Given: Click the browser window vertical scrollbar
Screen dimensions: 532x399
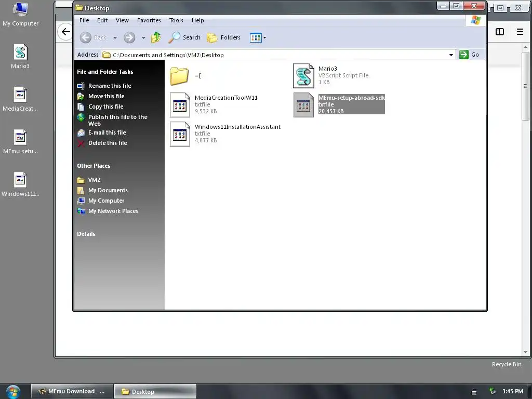Looking at the screenshot, I should click(x=526, y=86).
